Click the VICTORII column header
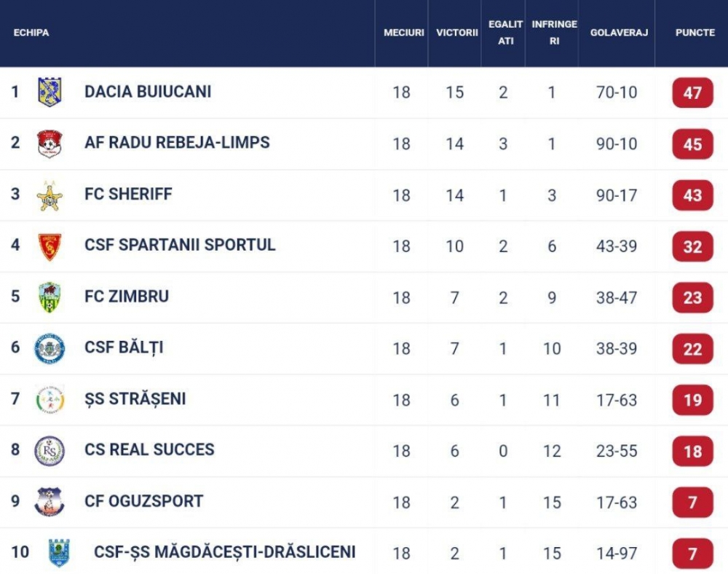 [x=457, y=33]
